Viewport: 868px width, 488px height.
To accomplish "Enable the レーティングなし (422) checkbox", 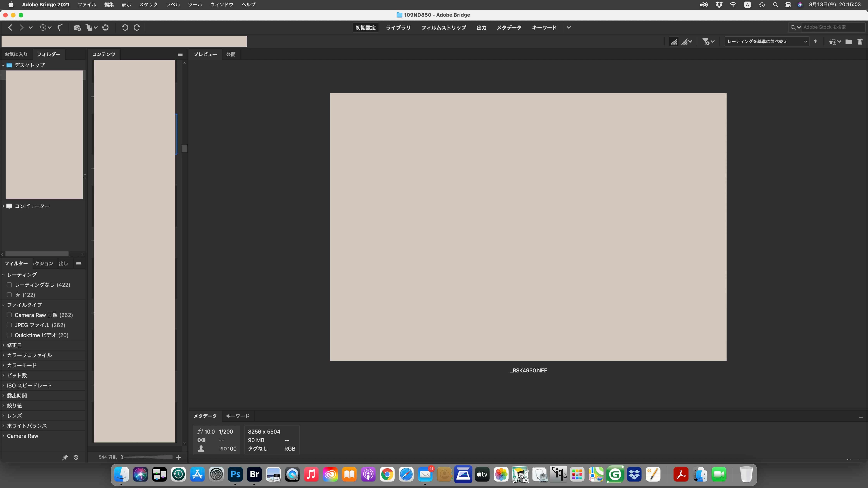I will [9, 285].
